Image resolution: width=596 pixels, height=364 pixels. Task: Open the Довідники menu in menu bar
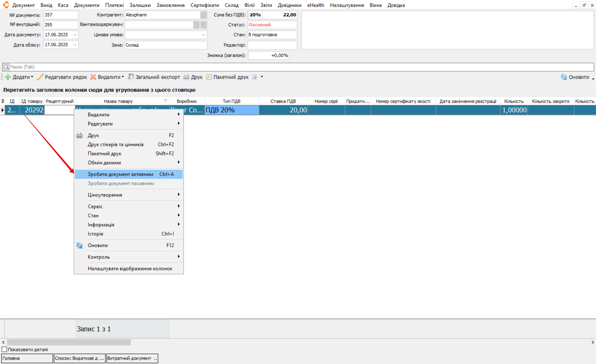(x=289, y=5)
